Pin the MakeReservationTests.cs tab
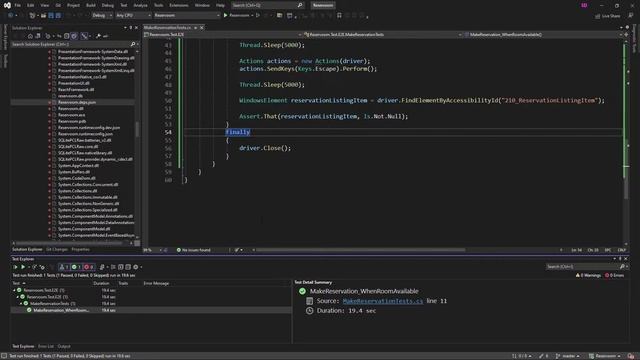The image size is (640, 360). point(196,27)
